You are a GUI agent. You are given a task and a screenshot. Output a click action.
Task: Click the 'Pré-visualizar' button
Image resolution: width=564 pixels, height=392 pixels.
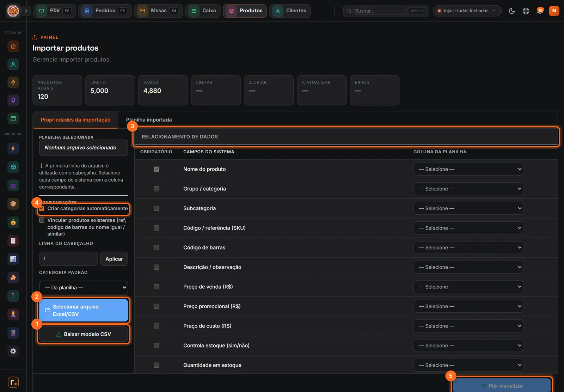pos(502,386)
